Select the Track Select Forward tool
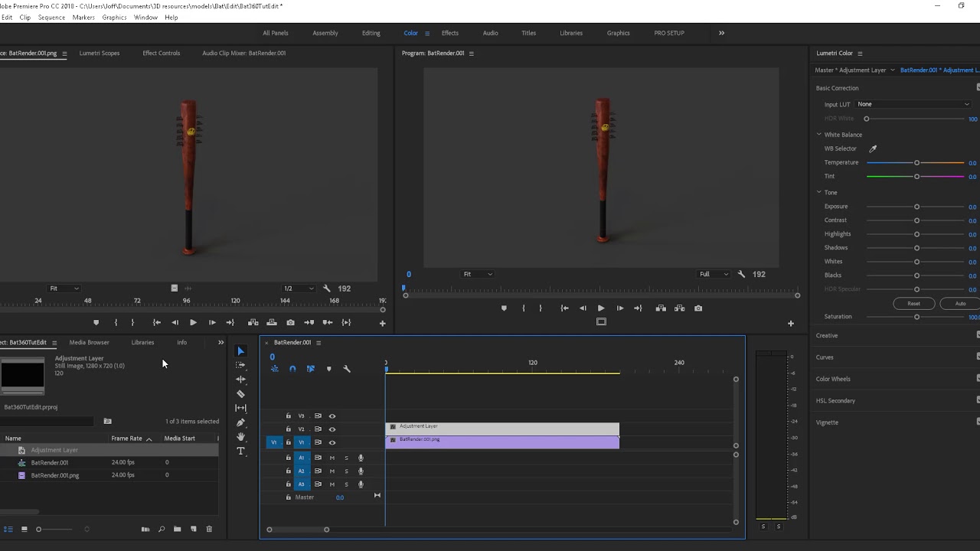The width and height of the screenshot is (980, 551). (x=240, y=365)
